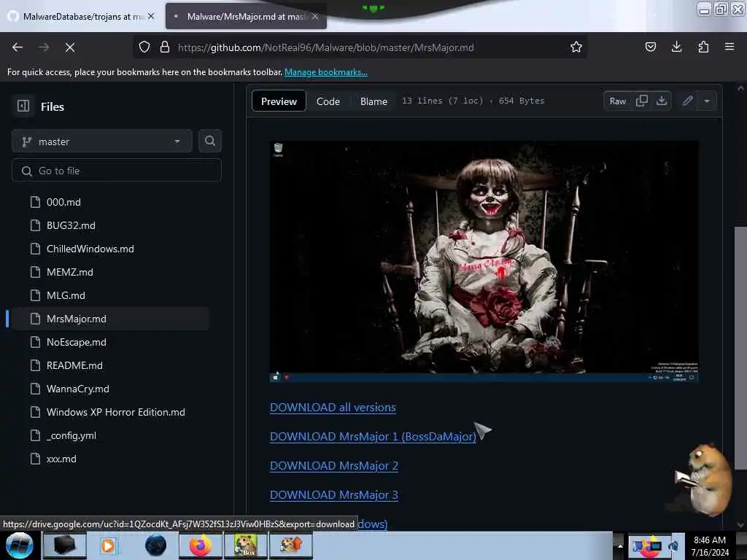Image resolution: width=747 pixels, height=560 pixels.
Task: Click DOWNLOAD MrsMajor 3 link
Action: (x=334, y=495)
